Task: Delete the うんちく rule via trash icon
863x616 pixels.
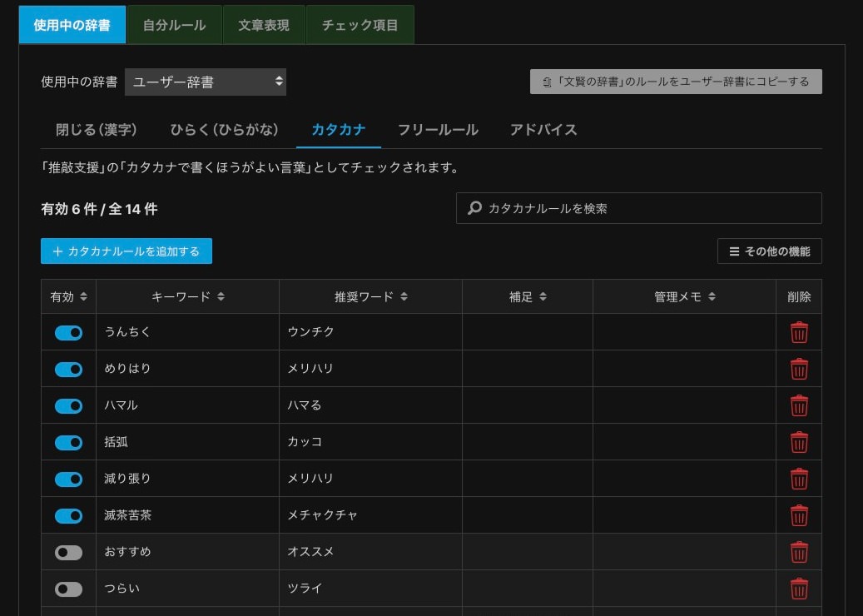Action: (798, 332)
